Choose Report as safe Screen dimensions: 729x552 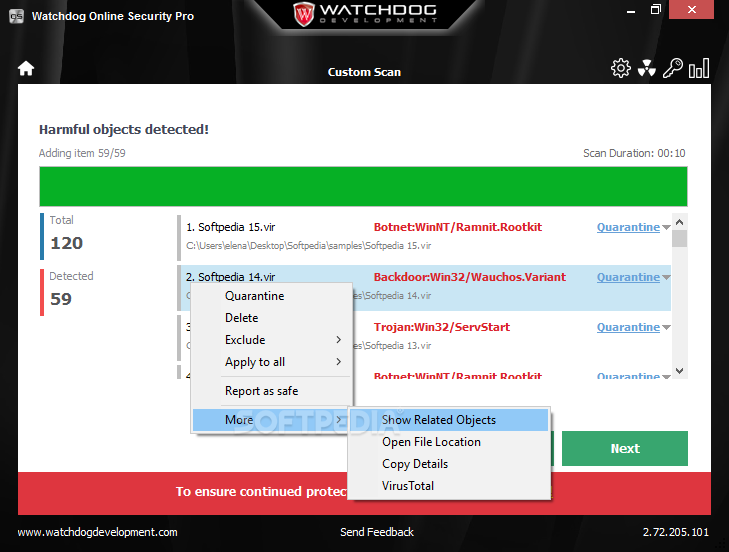click(x=272, y=391)
